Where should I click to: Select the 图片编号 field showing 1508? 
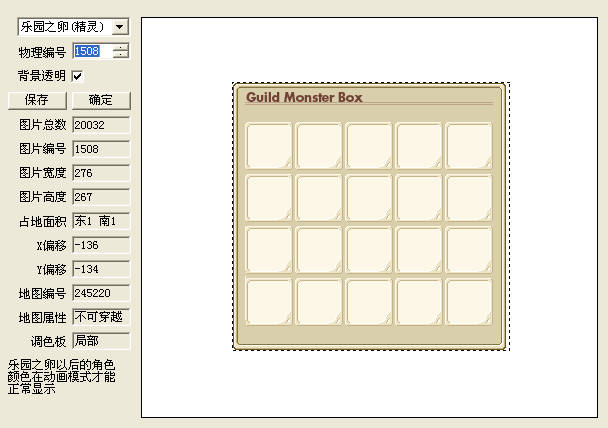tap(101, 149)
